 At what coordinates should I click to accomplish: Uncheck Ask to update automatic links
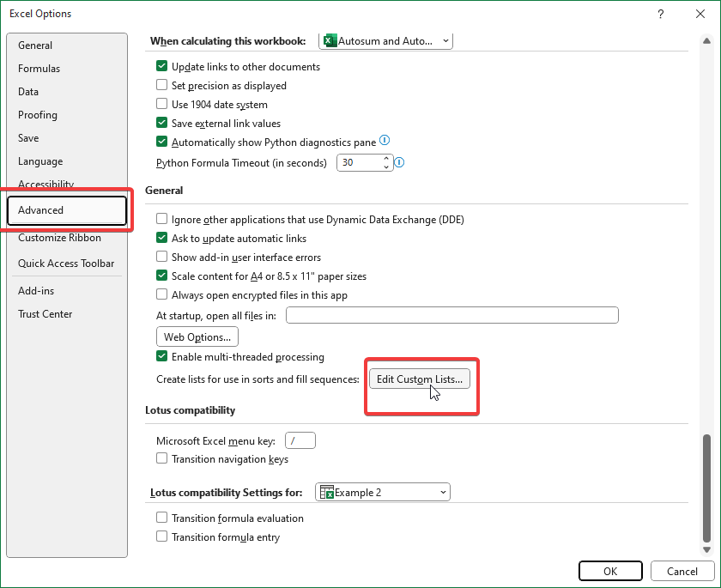[x=161, y=239]
